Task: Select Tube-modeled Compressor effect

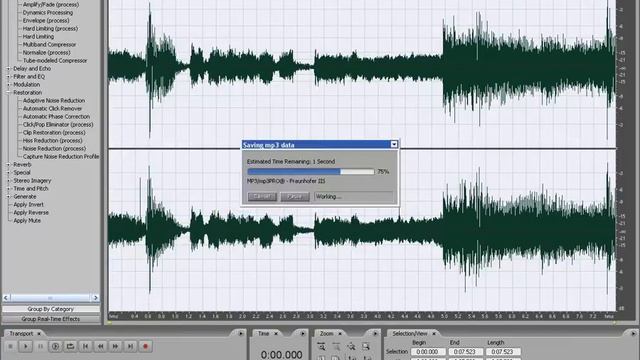Action: pyautogui.click(x=55, y=60)
